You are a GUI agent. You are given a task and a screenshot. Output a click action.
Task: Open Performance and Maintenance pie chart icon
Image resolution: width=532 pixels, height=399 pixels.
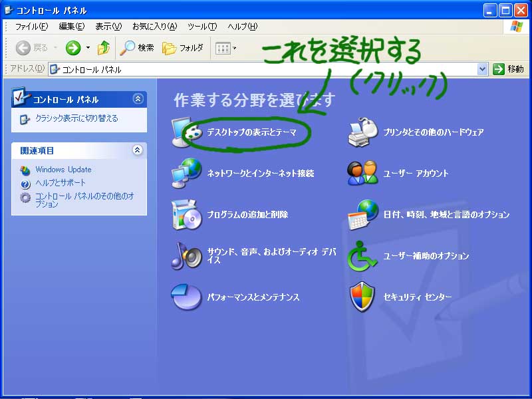pos(187,297)
